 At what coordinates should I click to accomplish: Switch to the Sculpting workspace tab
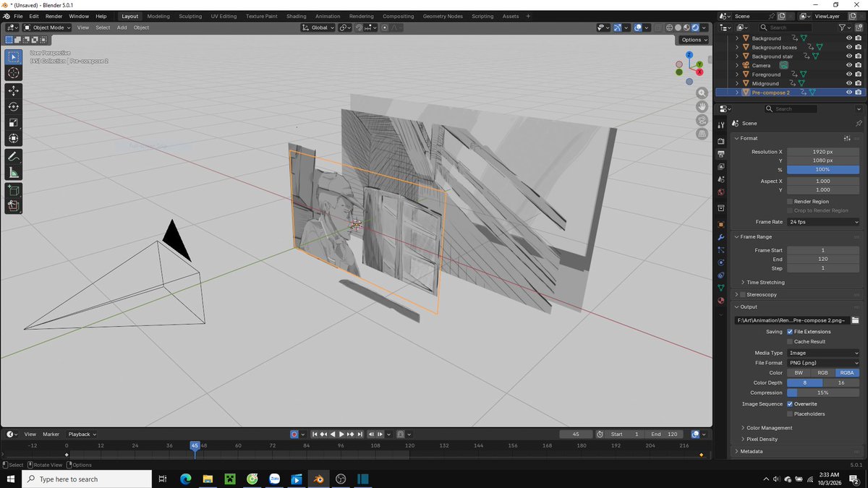(190, 16)
